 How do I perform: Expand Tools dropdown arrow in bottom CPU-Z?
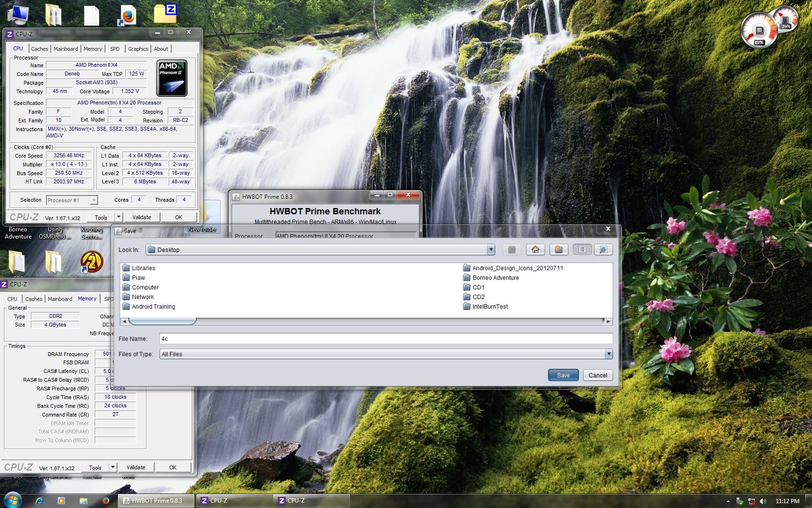[113, 467]
